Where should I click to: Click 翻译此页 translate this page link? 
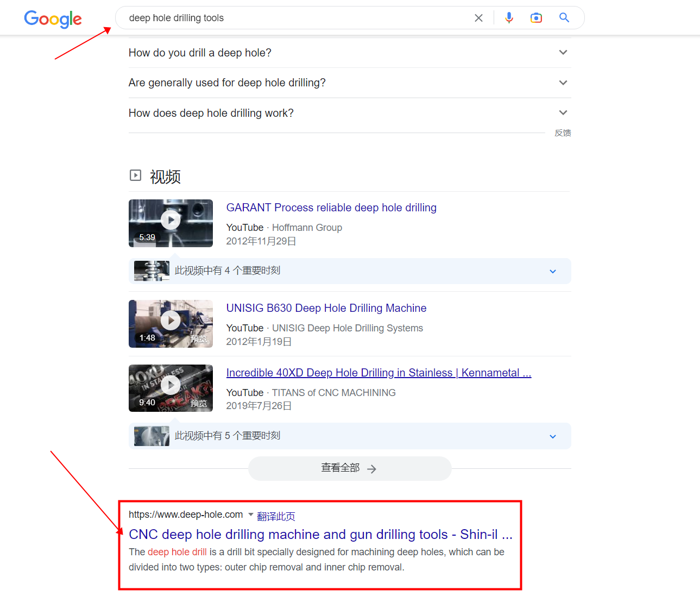tap(276, 516)
